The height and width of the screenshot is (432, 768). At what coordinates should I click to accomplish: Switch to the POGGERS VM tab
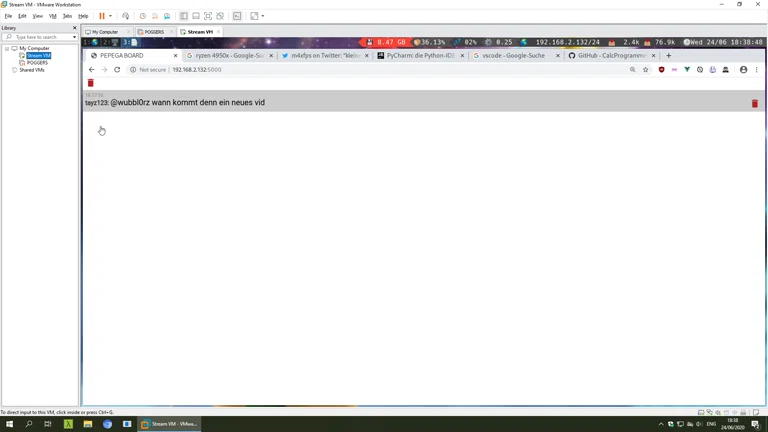click(x=153, y=32)
